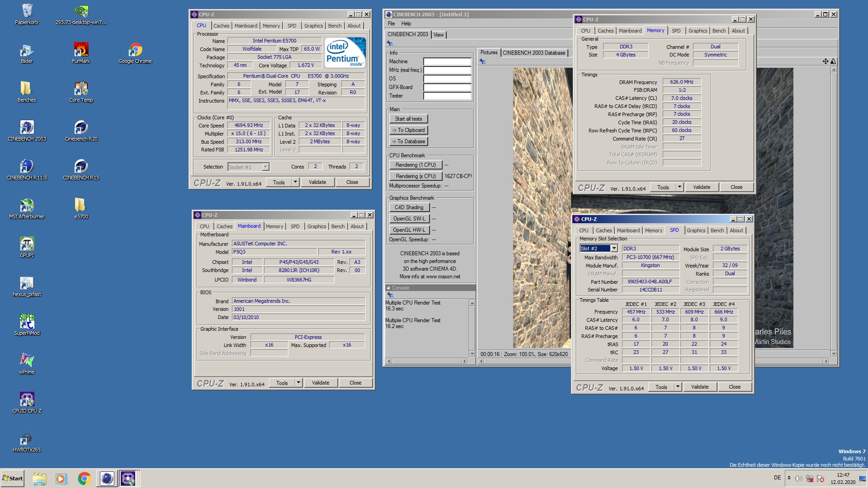Image resolution: width=868 pixels, height=488 pixels.
Task: Click Start all tests button
Action: coord(408,119)
